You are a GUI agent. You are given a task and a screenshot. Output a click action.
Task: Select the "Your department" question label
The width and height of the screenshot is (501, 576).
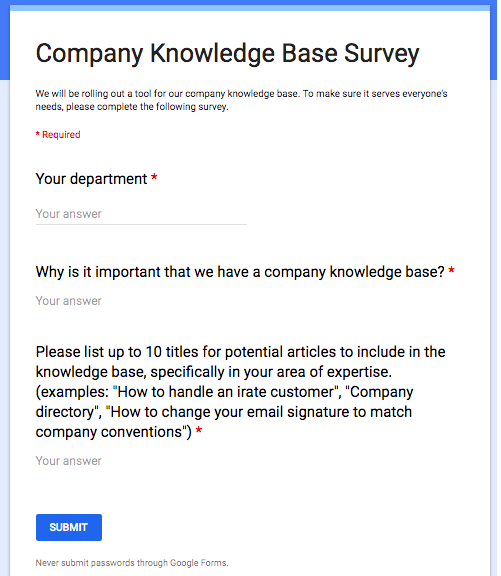coord(91,179)
